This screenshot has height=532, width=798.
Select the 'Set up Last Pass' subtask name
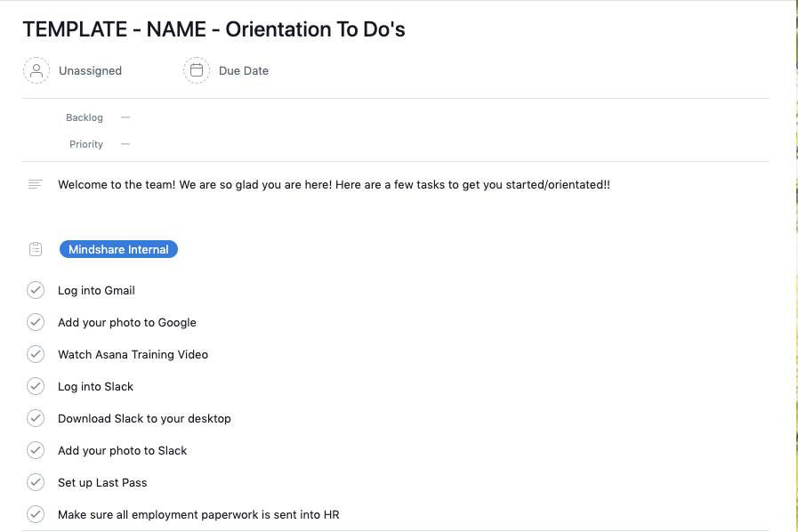click(102, 482)
